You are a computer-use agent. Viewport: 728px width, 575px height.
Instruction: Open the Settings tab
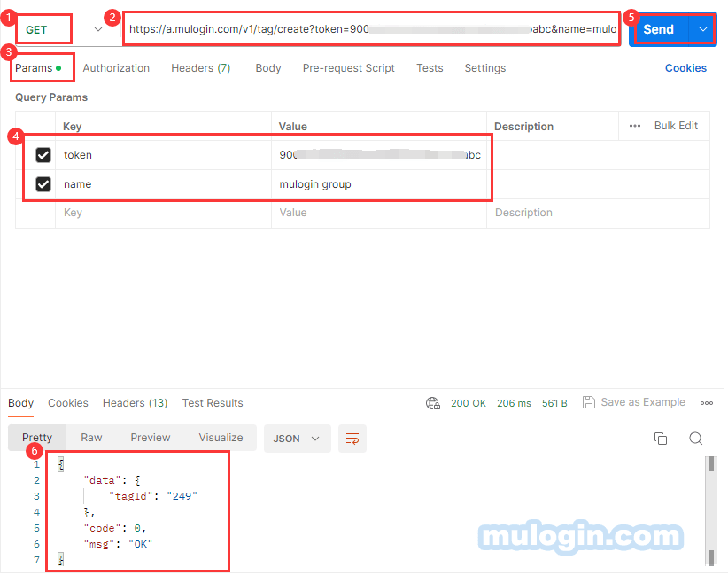point(485,68)
